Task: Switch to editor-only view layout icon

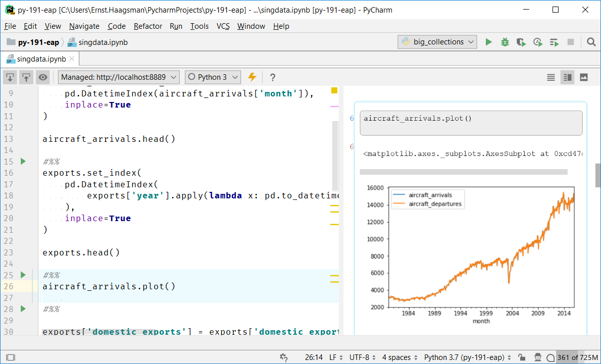Action: coord(550,77)
